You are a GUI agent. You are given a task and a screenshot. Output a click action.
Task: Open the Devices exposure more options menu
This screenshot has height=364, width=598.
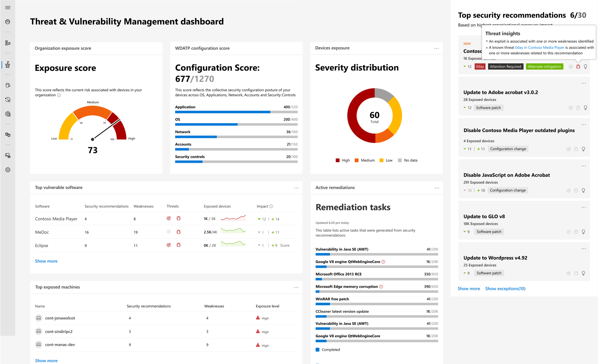coord(436,48)
